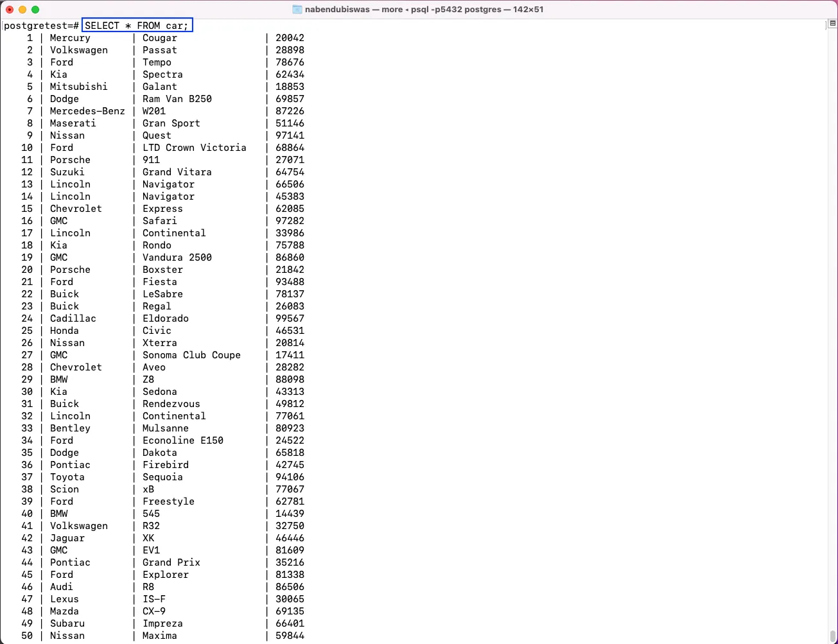The image size is (838, 644).
Task: Click the price value 20042
Action: [290, 38]
